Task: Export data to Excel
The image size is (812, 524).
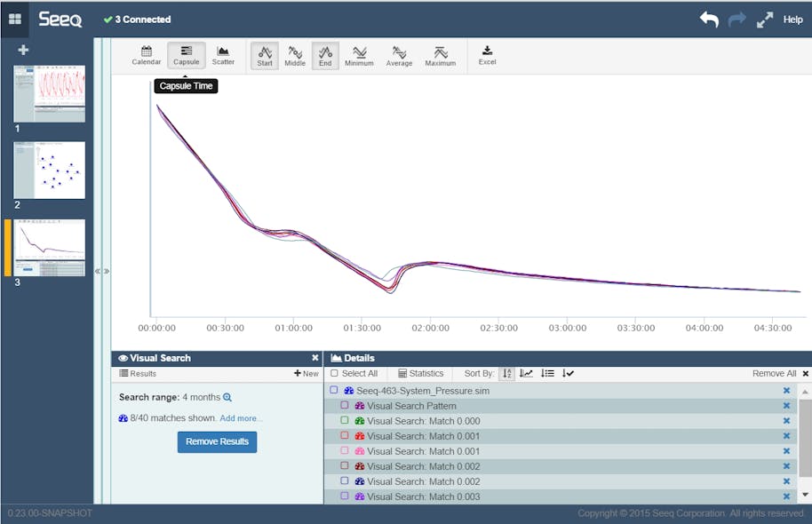Action: (487, 55)
